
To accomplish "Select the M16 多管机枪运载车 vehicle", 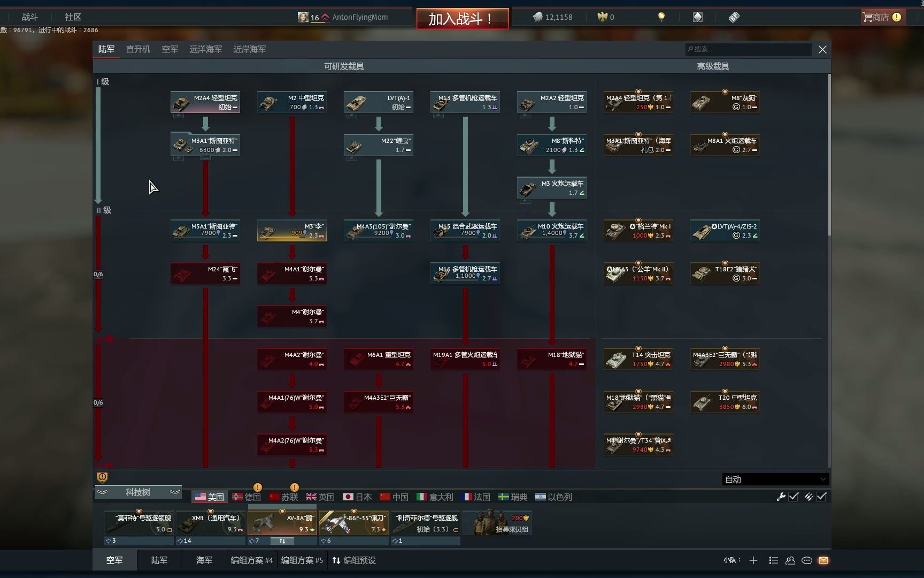I will pos(465,273).
